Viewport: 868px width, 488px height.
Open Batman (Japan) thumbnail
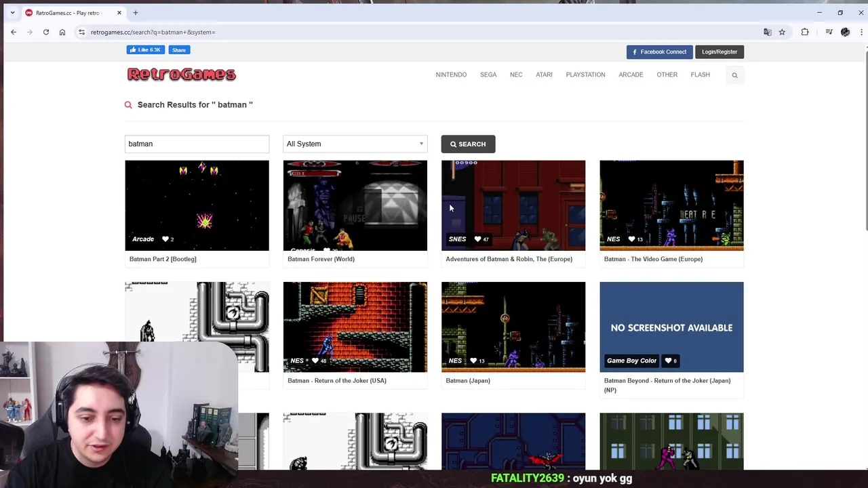point(513,327)
